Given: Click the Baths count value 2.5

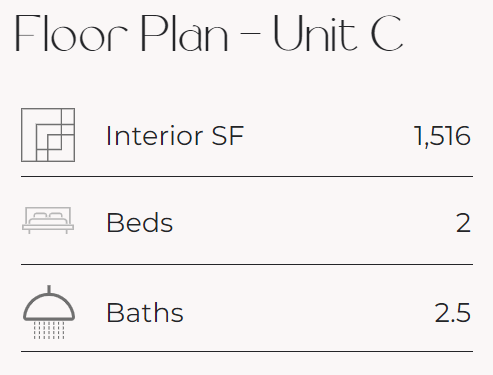Looking at the screenshot, I should [x=453, y=313].
